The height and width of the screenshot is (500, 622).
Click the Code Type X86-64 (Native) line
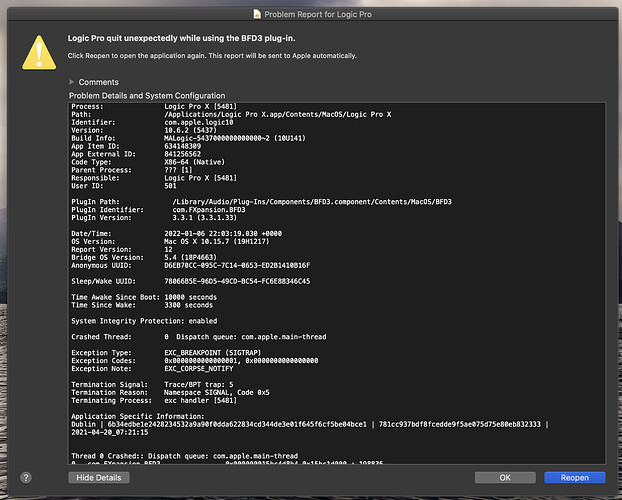click(x=148, y=162)
